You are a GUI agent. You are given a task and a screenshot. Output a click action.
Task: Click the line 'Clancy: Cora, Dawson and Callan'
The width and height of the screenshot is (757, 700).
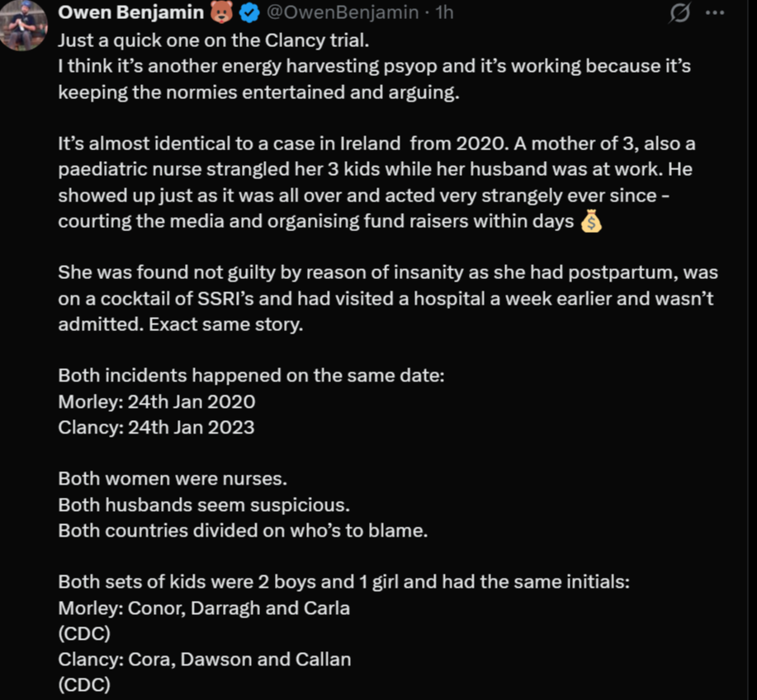tap(205, 660)
